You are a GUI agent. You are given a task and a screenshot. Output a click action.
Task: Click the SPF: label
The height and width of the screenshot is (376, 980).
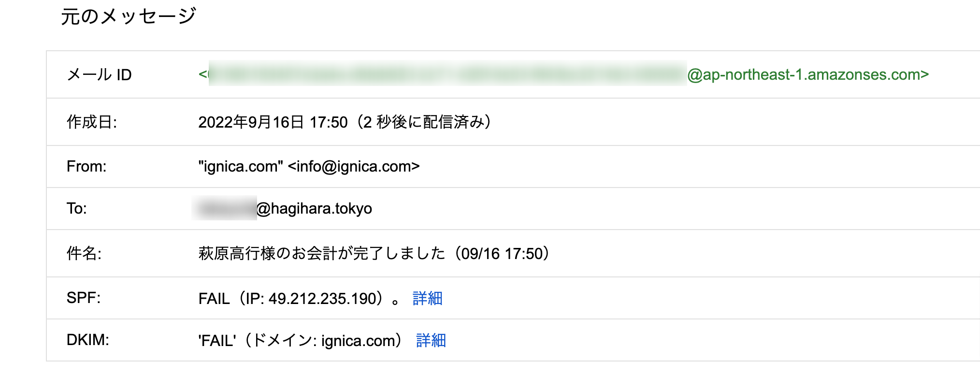[84, 298]
